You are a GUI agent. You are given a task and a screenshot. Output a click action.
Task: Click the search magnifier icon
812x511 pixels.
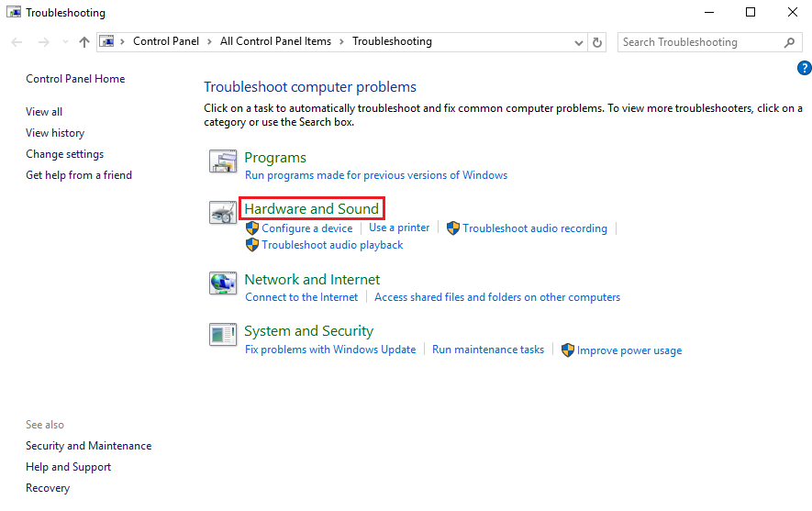pyautogui.click(x=789, y=42)
